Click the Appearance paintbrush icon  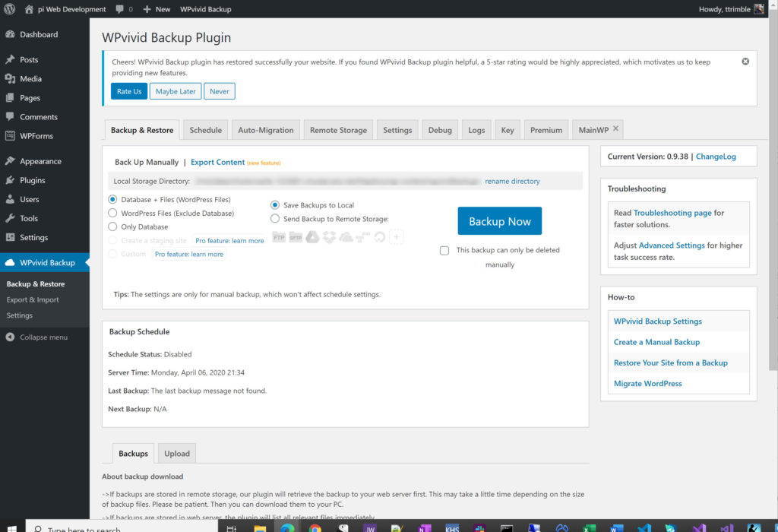[10, 161]
